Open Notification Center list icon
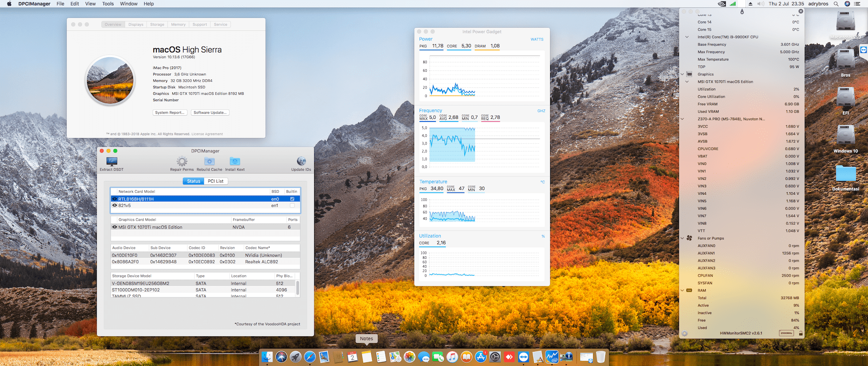 pyautogui.click(x=857, y=4)
